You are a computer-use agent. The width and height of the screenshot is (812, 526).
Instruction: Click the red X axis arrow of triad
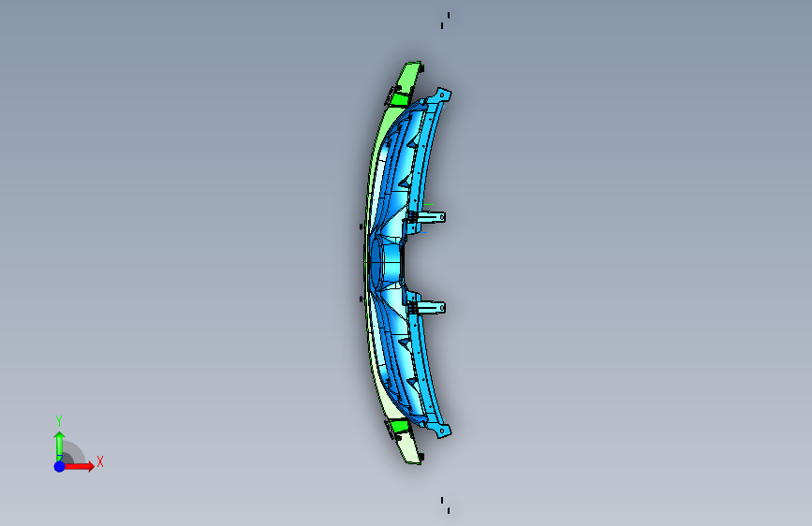pos(79,466)
